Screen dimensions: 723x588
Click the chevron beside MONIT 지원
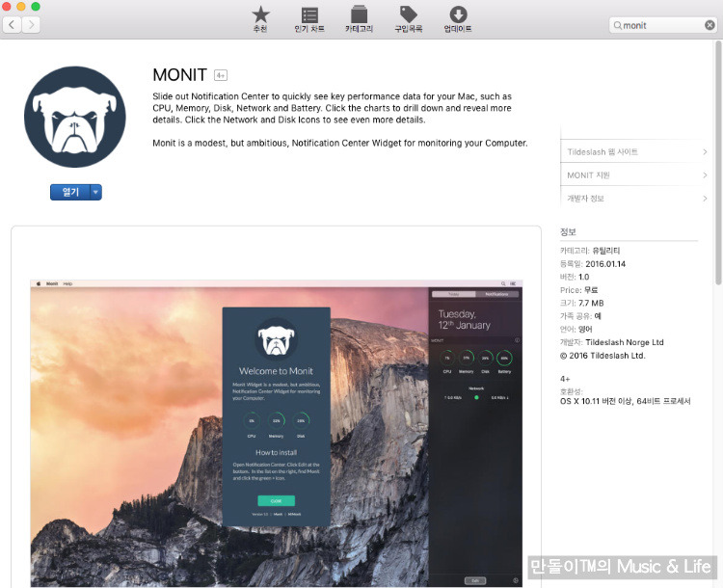pos(705,175)
